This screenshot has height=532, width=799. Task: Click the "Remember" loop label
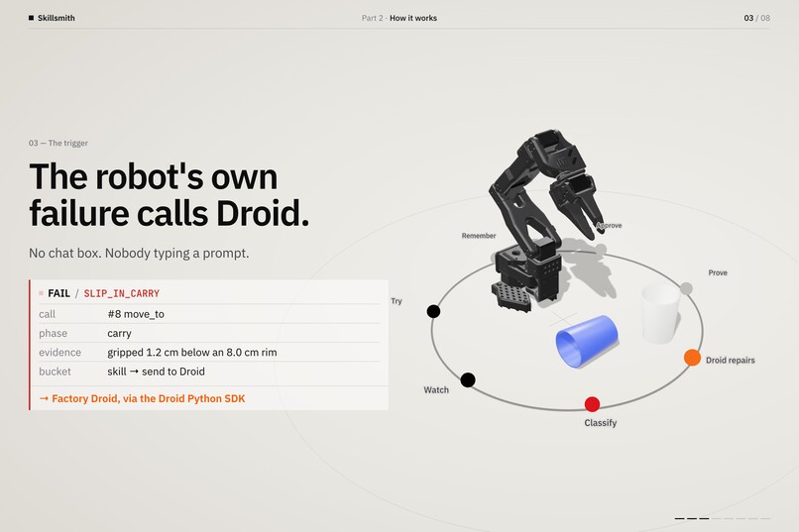[x=479, y=236]
